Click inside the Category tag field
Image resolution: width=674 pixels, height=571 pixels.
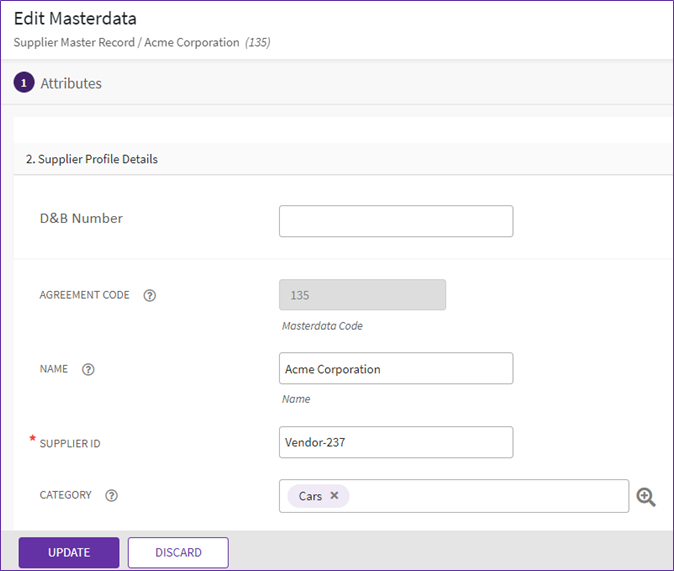coord(454,496)
